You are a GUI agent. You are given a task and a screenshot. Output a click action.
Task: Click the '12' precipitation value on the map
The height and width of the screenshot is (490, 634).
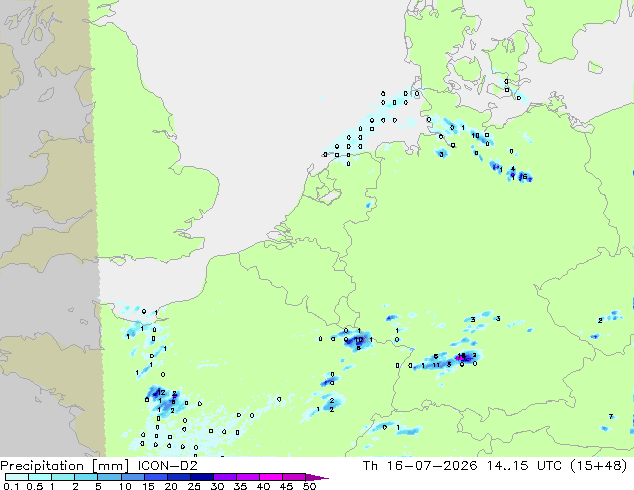pos(161,392)
